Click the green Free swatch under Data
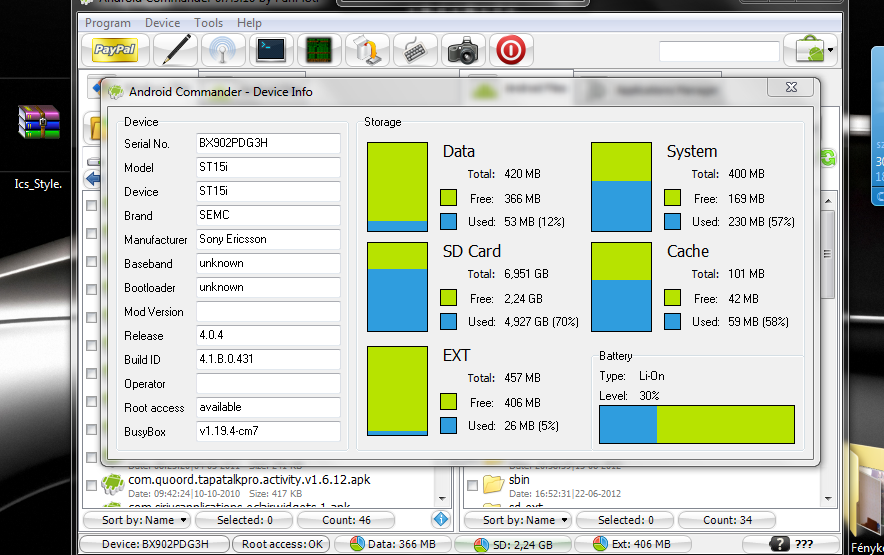This screenshot has height=555, width=884. (448, 198)
